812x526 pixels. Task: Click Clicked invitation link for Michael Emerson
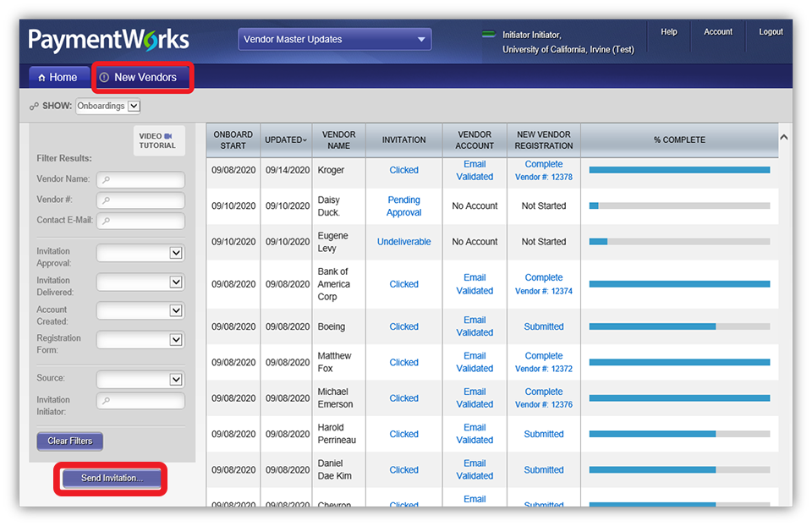[404, 398]
